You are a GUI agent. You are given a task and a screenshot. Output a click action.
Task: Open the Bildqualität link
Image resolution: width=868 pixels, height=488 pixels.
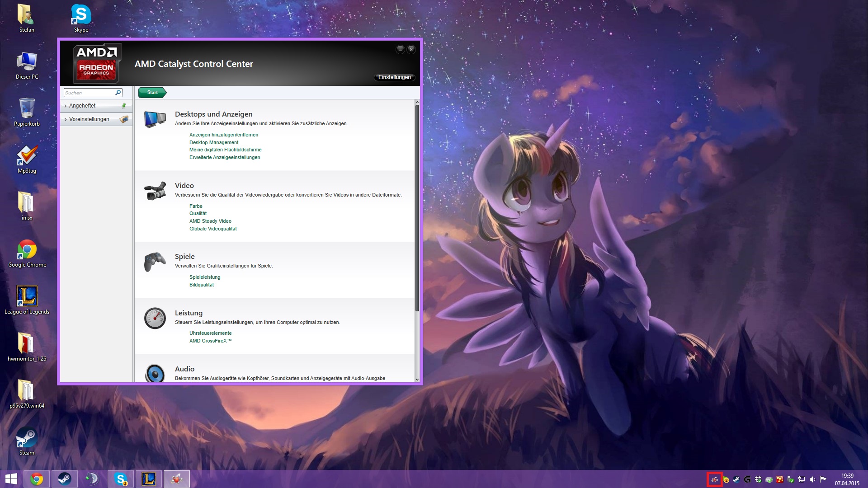(x=202, y=285)
